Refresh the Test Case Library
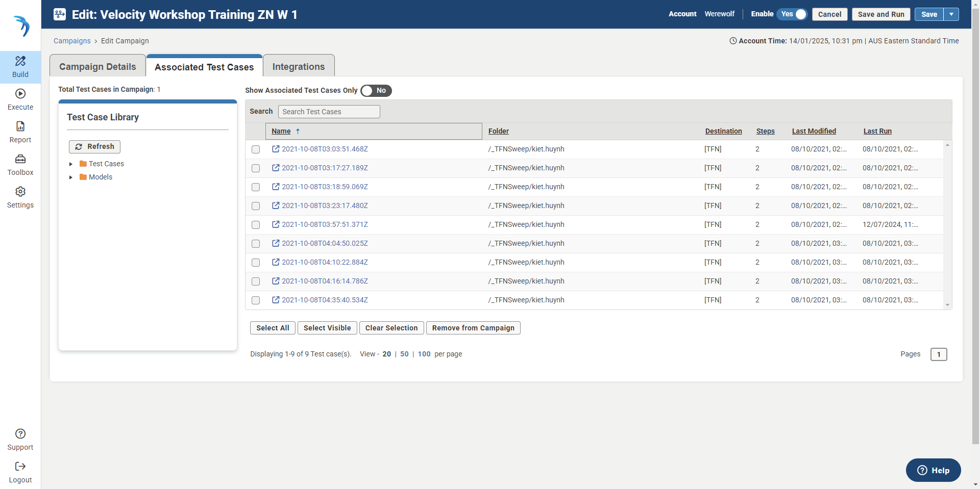This screenshot has width=980, height=489. coord(94,147)
